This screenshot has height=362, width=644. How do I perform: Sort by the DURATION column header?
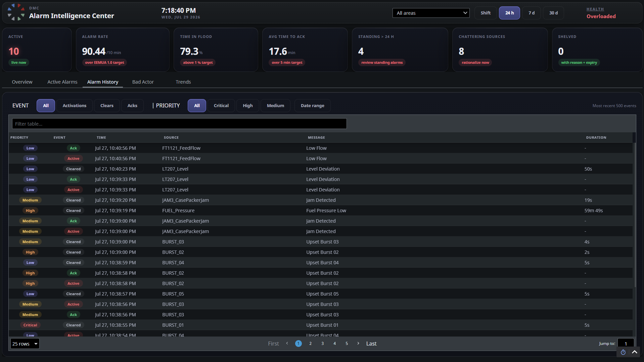(x=596, y=137)
